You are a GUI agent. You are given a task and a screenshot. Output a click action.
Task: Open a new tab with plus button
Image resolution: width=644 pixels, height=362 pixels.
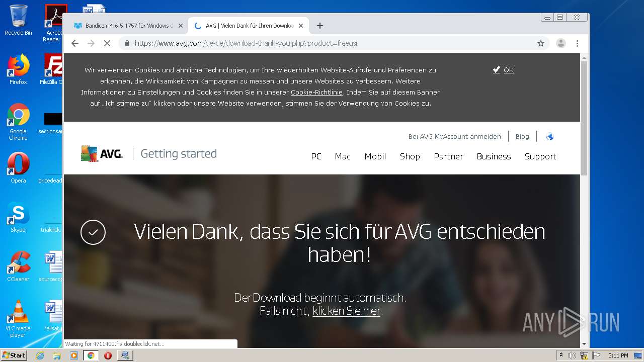click(x=320, y=26)
